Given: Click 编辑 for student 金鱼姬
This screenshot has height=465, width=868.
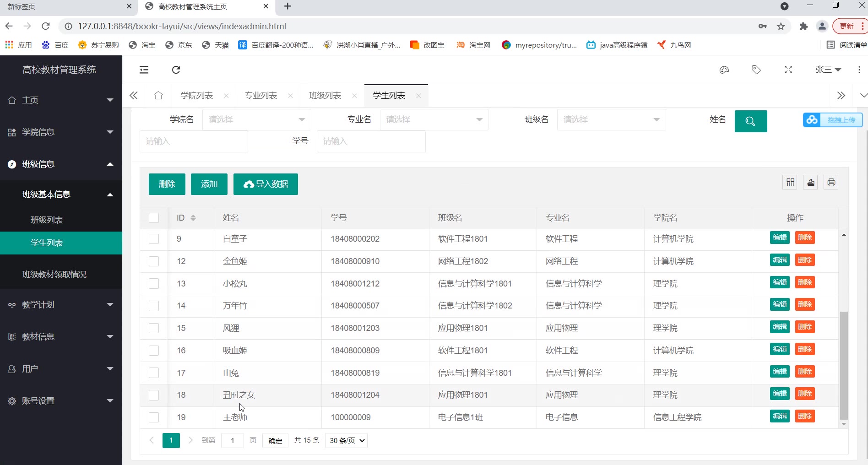Looking at the screenshot, I should 780,260.
